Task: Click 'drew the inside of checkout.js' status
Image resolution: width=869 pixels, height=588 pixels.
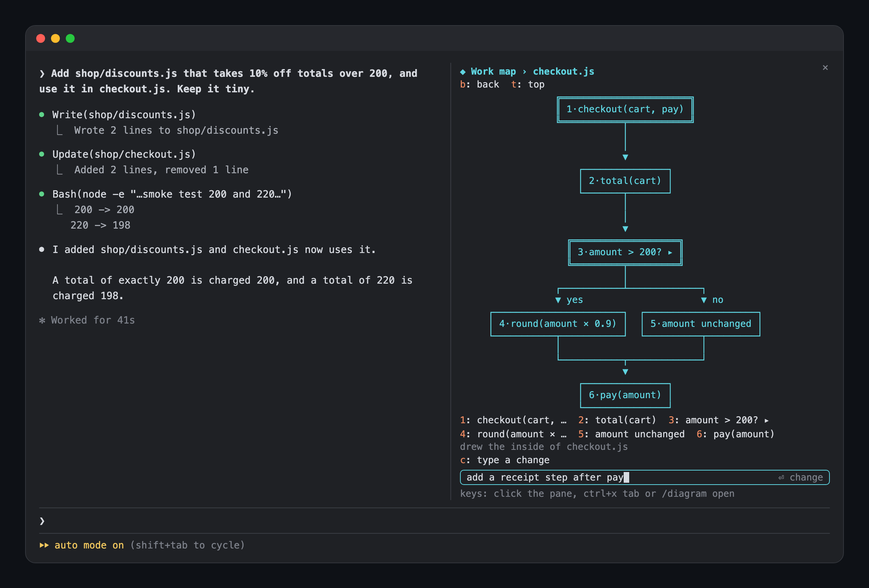Action: (544, 447)
